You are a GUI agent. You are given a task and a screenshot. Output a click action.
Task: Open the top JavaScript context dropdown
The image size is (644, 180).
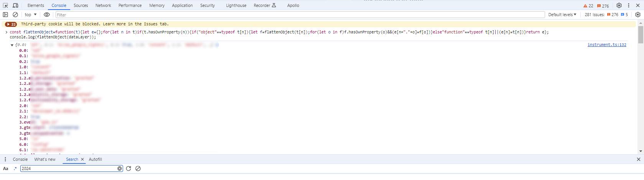click(31, 15)
